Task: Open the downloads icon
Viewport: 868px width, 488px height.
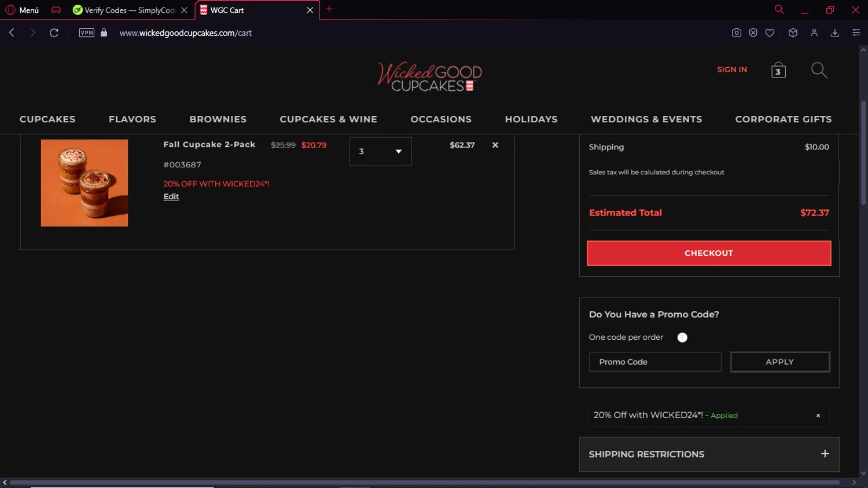Action: tap(834, 33)
